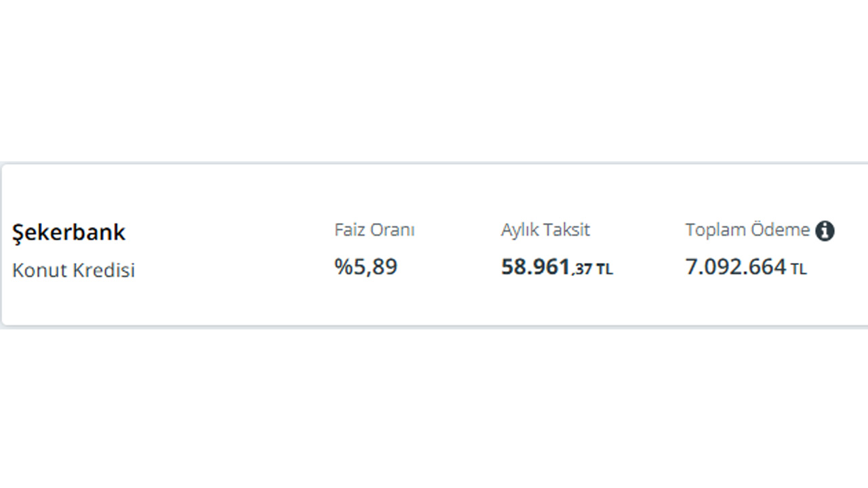
Task: Select the Konut Kredisi product label
Action: pos(73,270)
